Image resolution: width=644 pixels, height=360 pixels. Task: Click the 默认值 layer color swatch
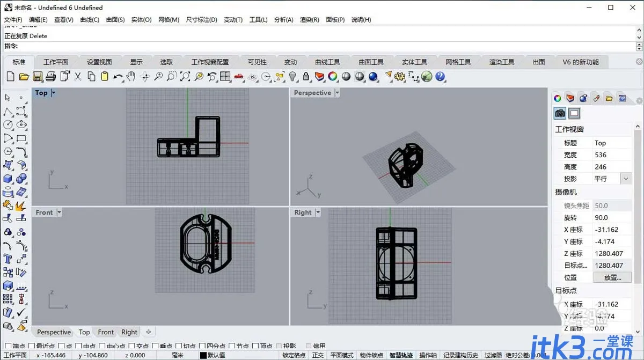pyautogui.click(x=203, y=355)
